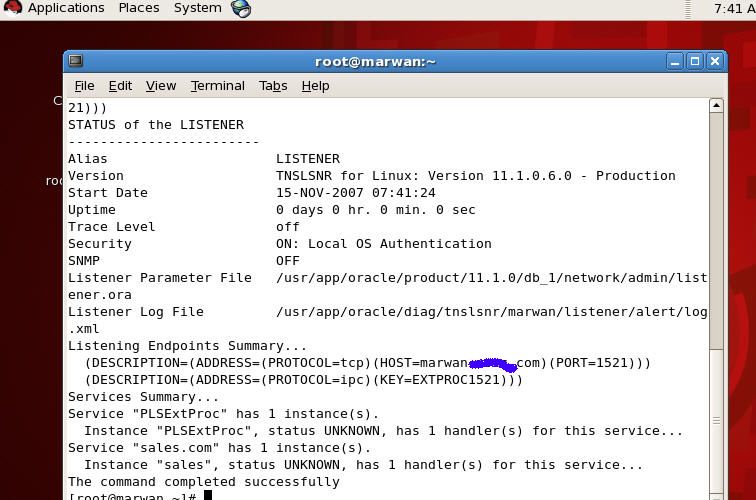Minimize the root@marwan terminal window
The height and width of the screenshot is (500, 756).
pyautogui.click(x=676, y=61)
